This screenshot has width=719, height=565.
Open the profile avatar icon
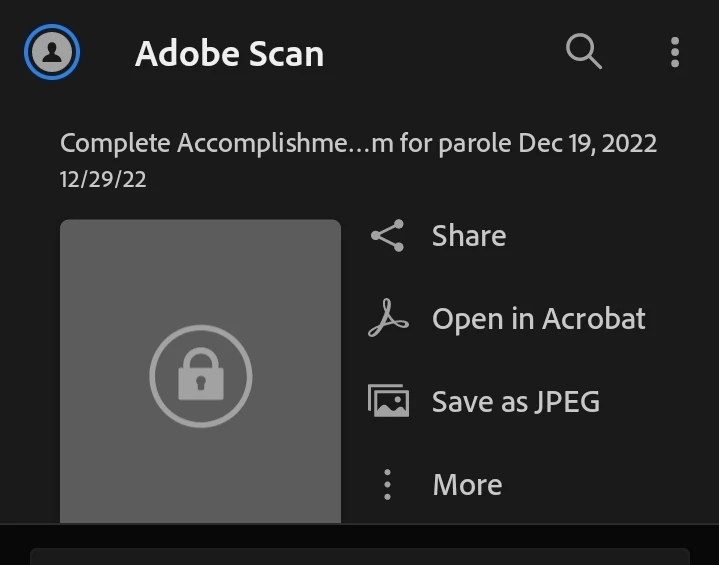[52, 52]
